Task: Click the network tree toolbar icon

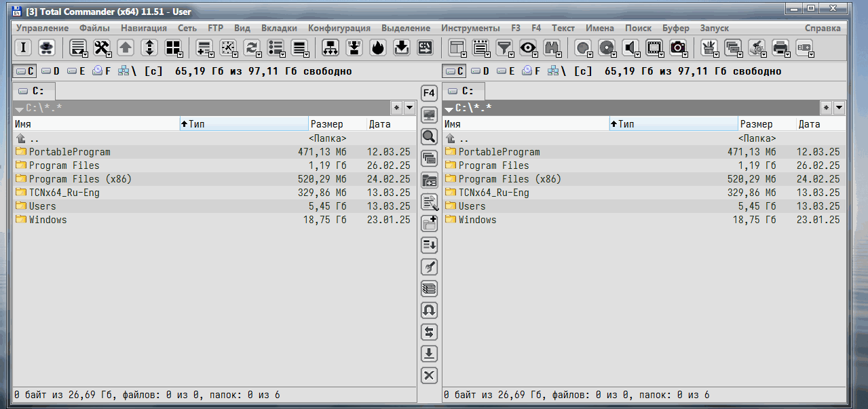Action: (x=331, y=47)
